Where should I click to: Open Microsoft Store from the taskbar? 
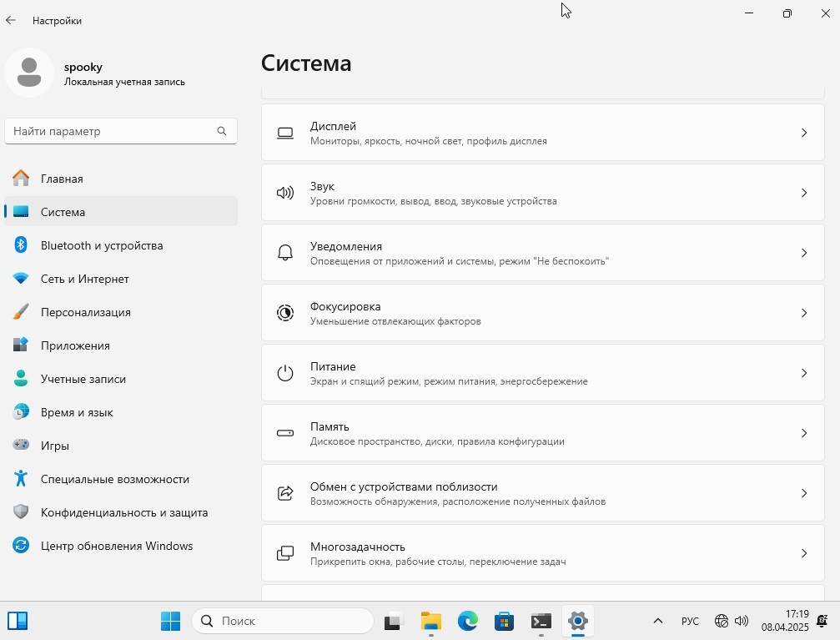point(504,621)
